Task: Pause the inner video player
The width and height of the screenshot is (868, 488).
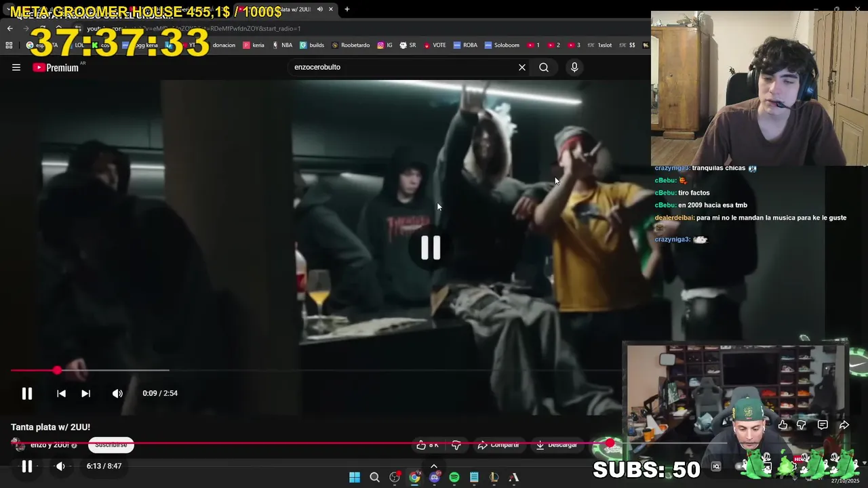Action: pyautogui.click(x=27, y=393)
